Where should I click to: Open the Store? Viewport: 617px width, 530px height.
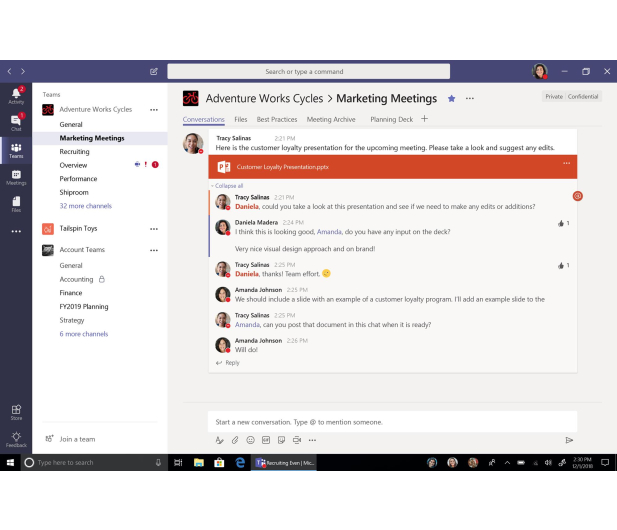click(x=16, y=412)
